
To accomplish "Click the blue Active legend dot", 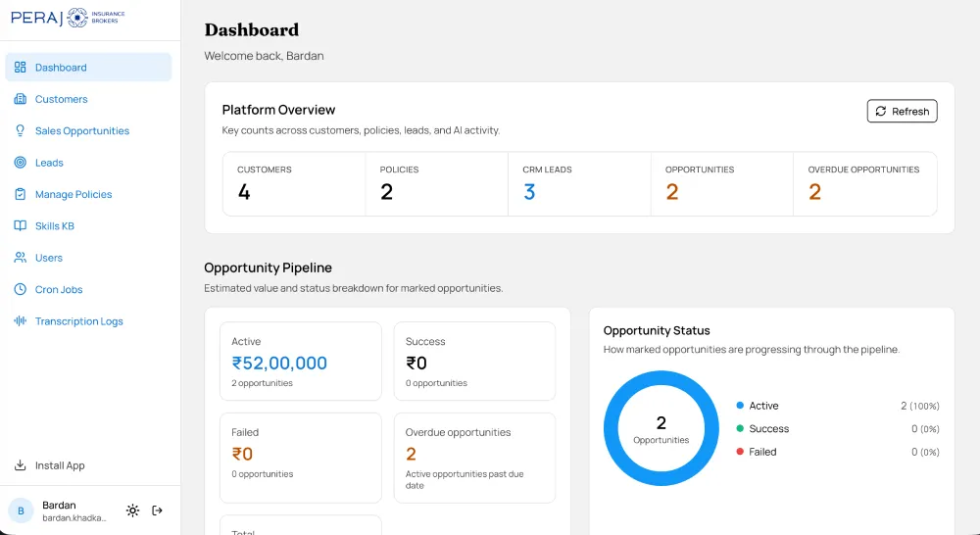I will point(740,406).
